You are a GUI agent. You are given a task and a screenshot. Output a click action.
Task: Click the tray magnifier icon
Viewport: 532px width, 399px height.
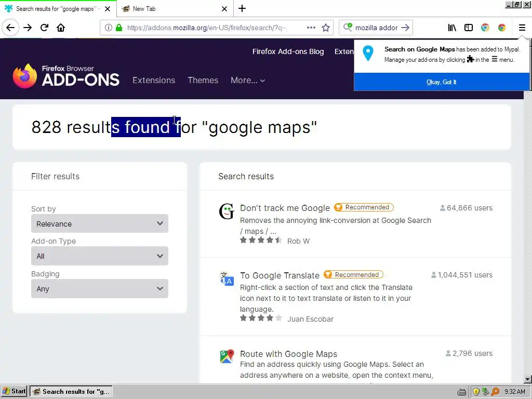495,392
